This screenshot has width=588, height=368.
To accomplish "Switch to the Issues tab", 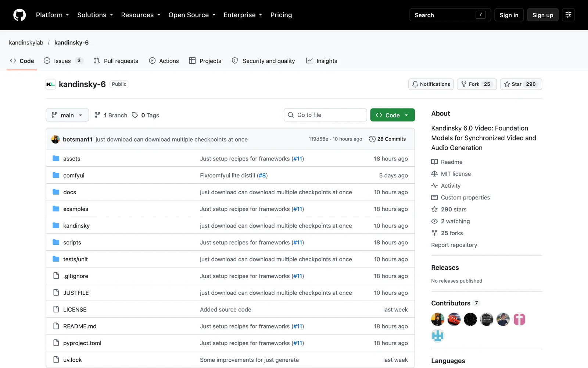I will click(x=63, y=61).
